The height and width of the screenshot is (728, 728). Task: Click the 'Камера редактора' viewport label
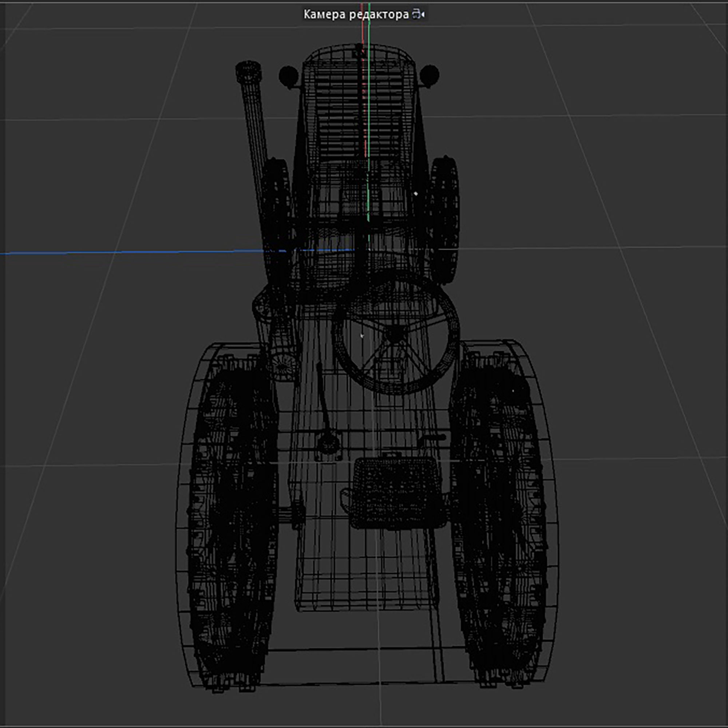tap(356, 15)
